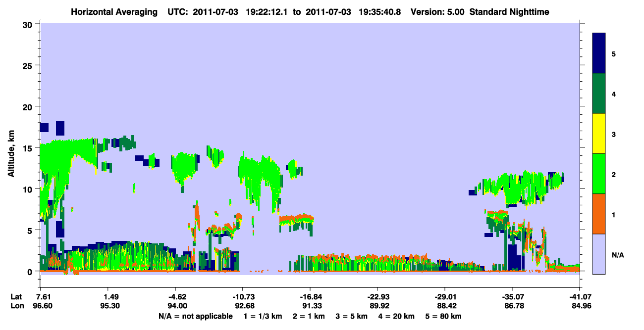Click the 'Lon' axis row label
The image size is (644, 330).
tap(16, 306)
